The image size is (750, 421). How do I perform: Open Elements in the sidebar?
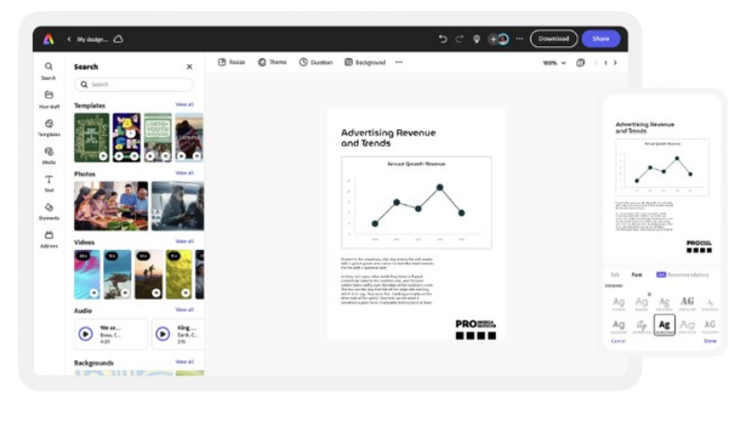49,211
